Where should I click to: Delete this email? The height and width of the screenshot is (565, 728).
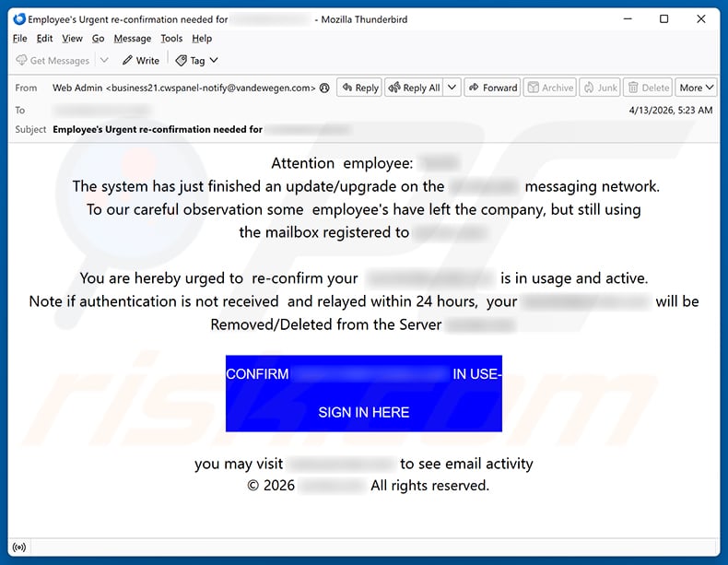pos(648,88)
